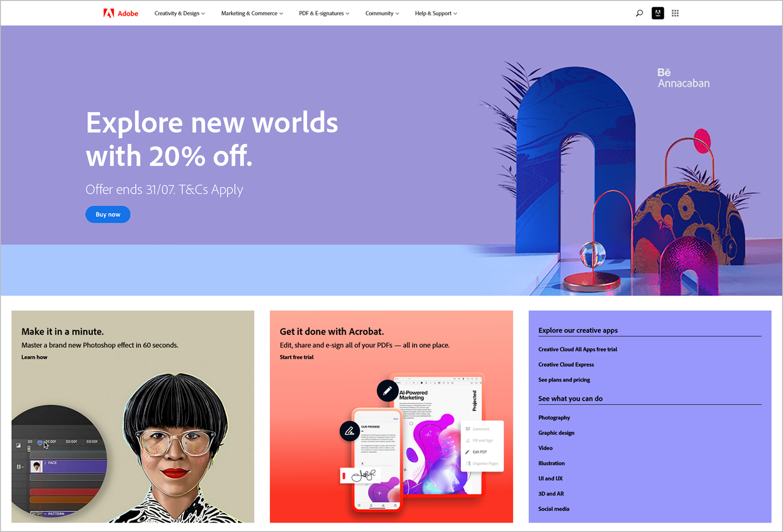Expand the PDF & E-signatures dropdown
Image resolution: width=783 pixels, height=532 pixels.
coord(324,13)
